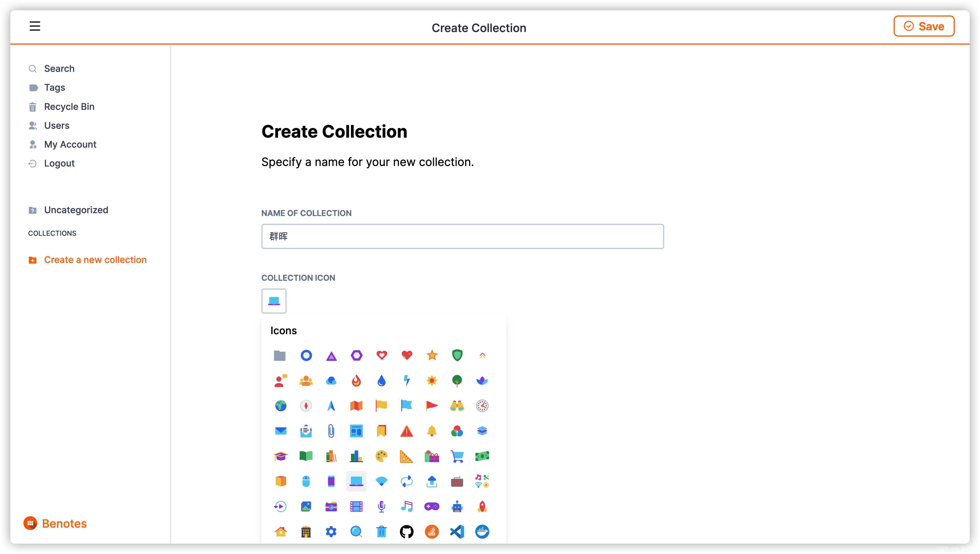Choose the green tree icon

(x=457, y=381)
